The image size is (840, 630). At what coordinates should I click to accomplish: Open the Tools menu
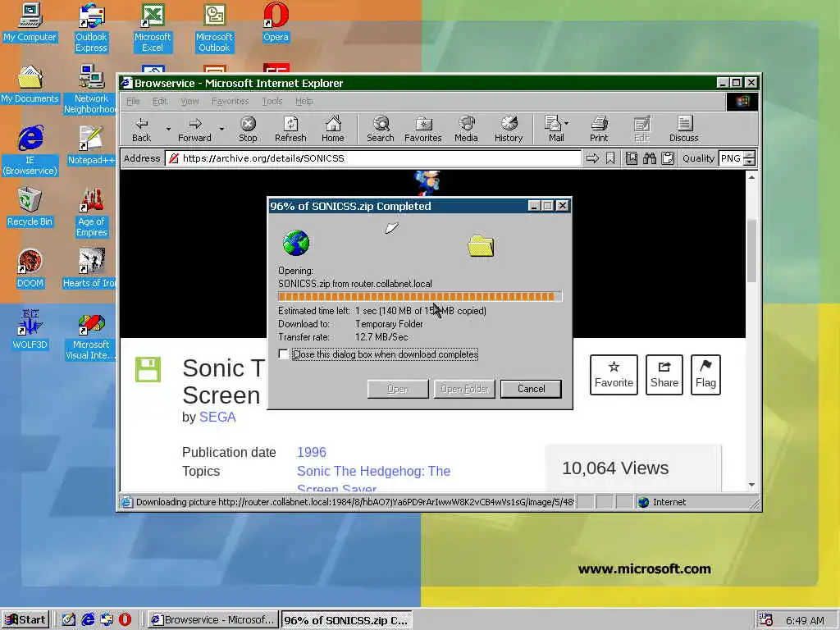tap(272, 101)
